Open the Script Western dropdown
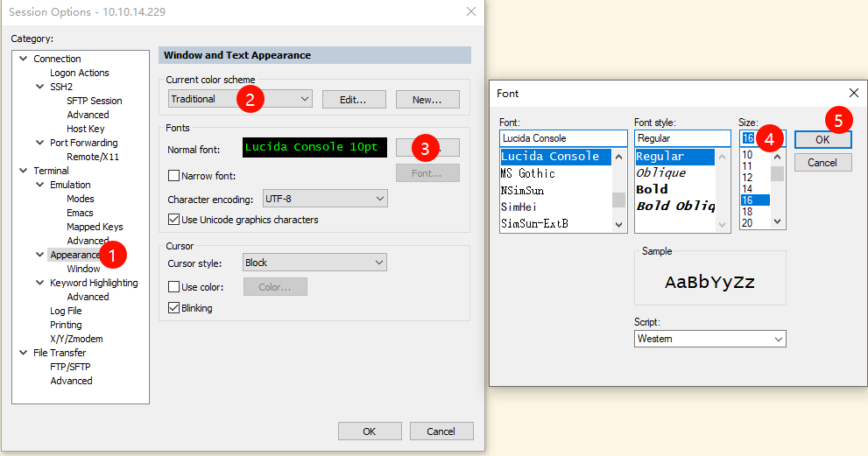Viewport: 868px width, 456px height. [709, 339]
